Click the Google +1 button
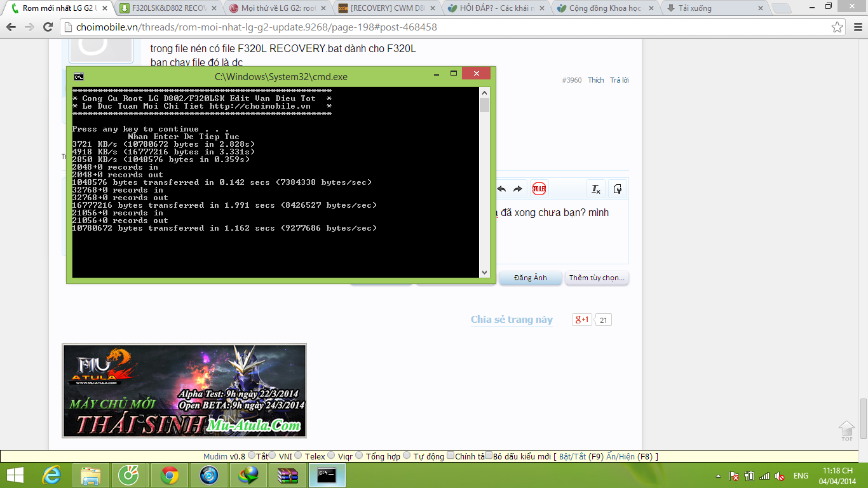This screenshot has height=488, width=868. (581, 320)
